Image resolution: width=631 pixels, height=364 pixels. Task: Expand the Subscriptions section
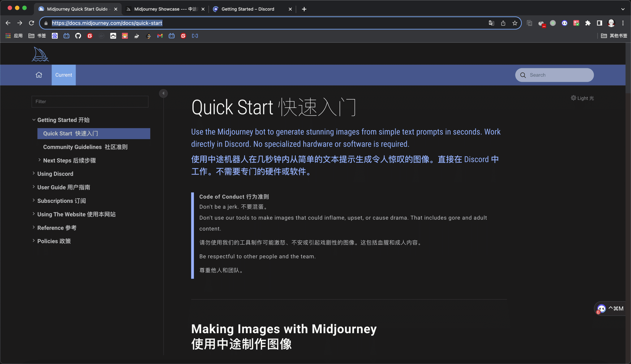[x=61, y=201]
